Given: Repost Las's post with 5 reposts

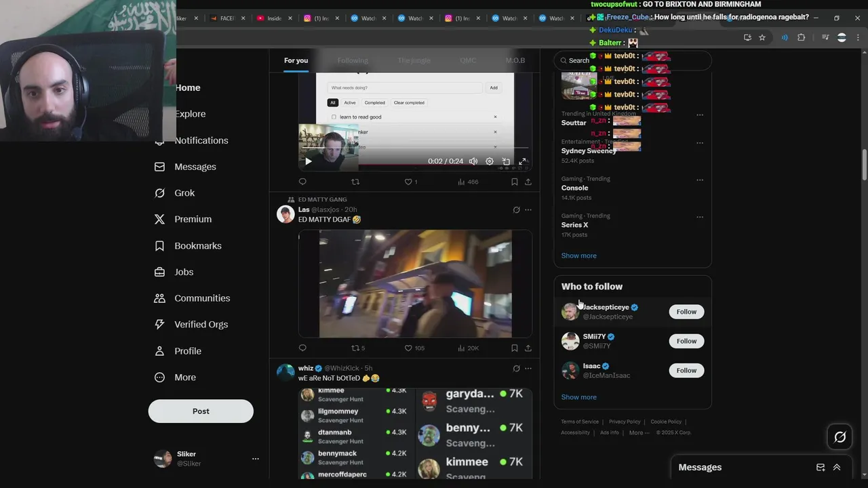Looking at the screenshot, I should tap(358, 348).
